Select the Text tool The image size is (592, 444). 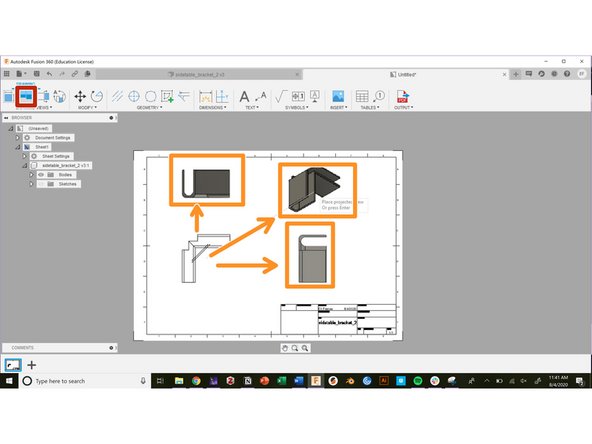[x=244, y=97]
